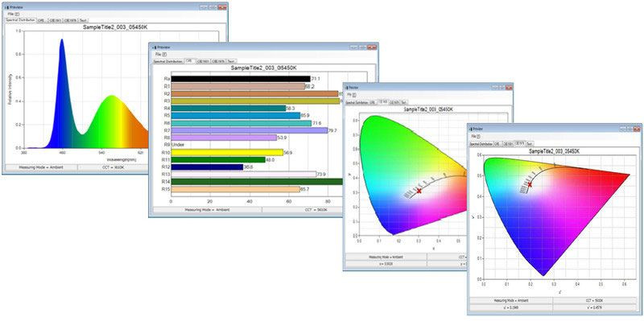This screenshot has height=321, width=644.
Task: Click Preview title icon of CRI window
Action: click(x=155, y=47)
